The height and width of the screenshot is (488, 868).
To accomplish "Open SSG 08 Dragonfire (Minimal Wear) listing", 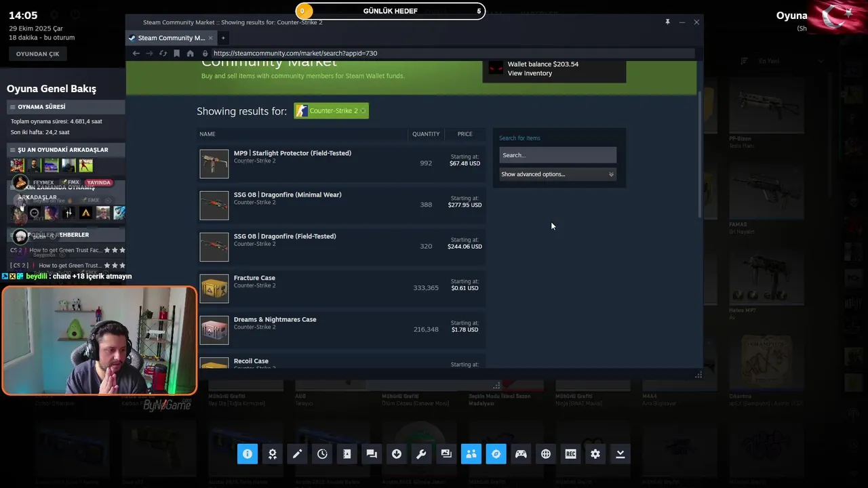I will point(341,205).
